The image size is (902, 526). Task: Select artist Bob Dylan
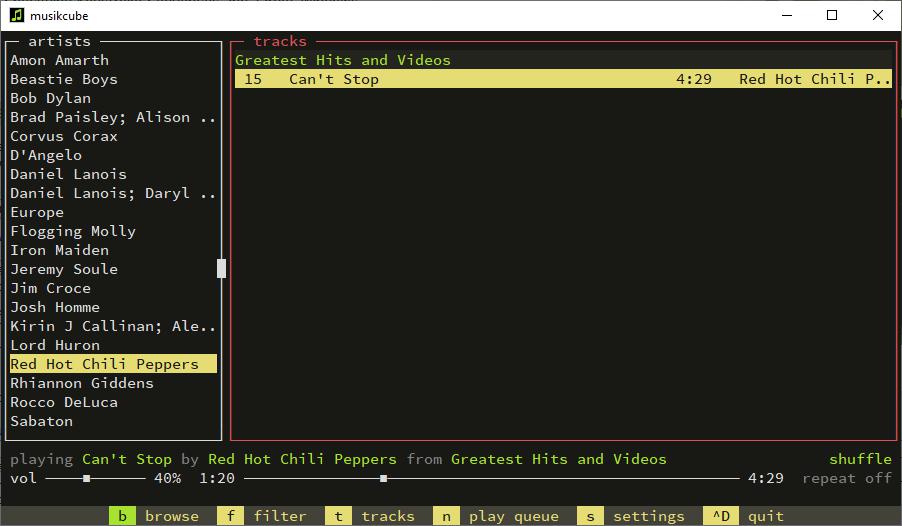[113, 98]
